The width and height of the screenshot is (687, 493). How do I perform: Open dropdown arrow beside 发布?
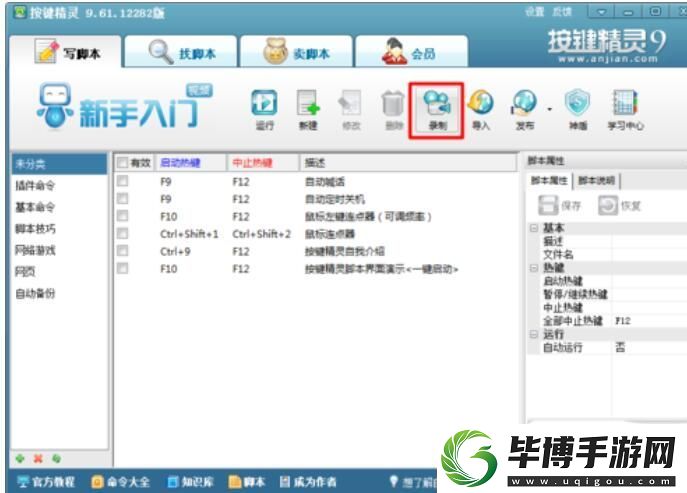pyautogui.click(x=549, y=109)
